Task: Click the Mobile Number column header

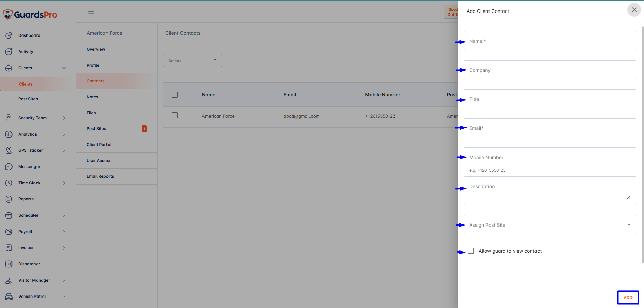Action: point(383,95)
